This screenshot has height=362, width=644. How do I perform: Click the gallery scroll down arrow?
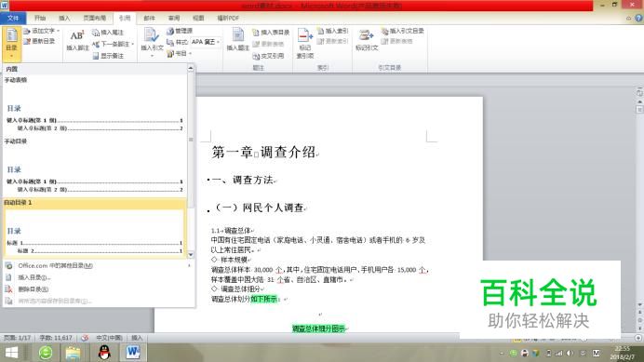tap(191, 255)
